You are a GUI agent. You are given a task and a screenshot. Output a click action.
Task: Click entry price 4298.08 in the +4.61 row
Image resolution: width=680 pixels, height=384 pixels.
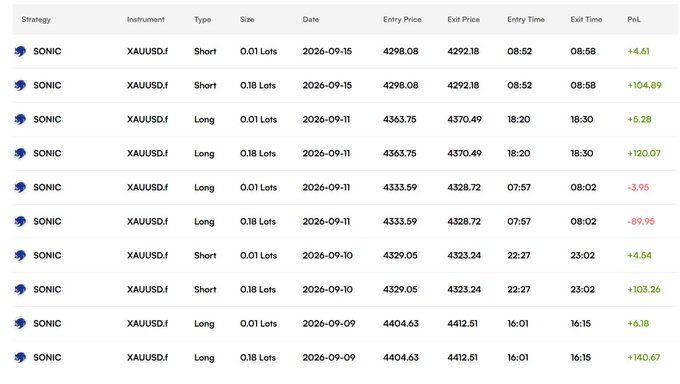tap(401, 51)
